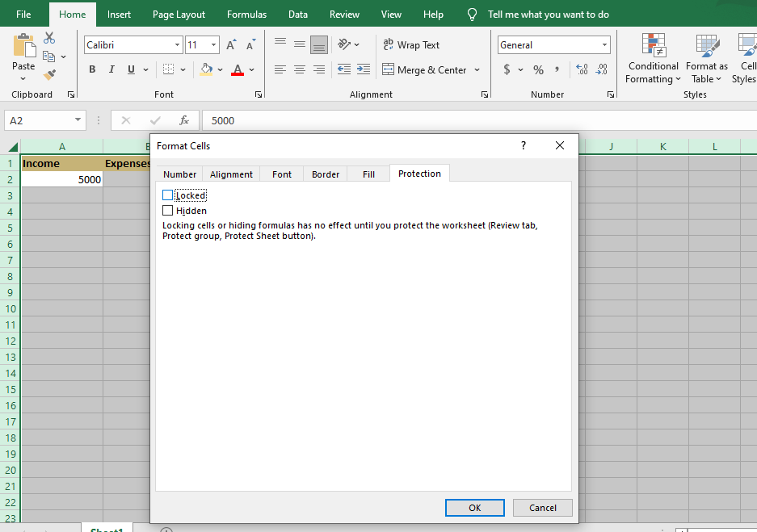Click the Cut scissors icon
The height and width of the screenshot is (532, 757).
[49, 38]
